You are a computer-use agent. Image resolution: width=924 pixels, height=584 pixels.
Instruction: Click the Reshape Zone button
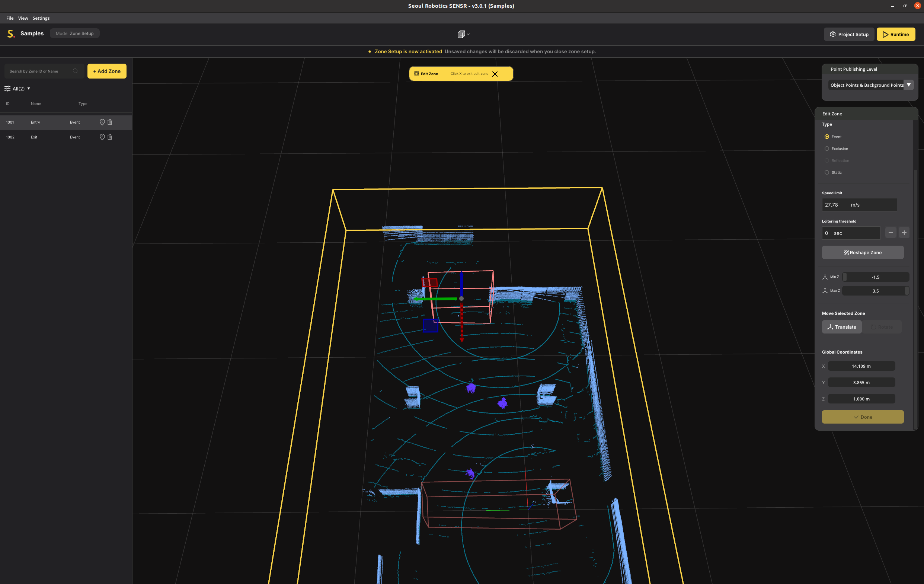863,252
